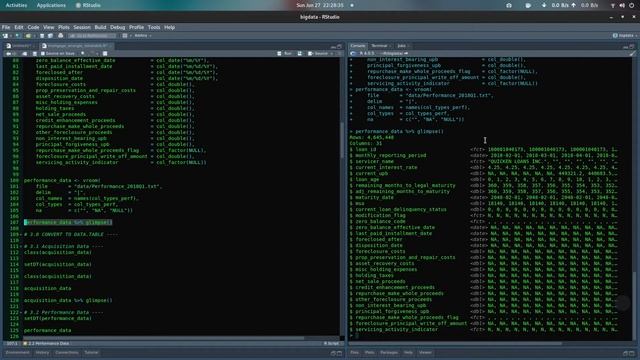Click the power icon in system tray
The width and height of the screenshot is (640, 360).
[x=631, y=5]
